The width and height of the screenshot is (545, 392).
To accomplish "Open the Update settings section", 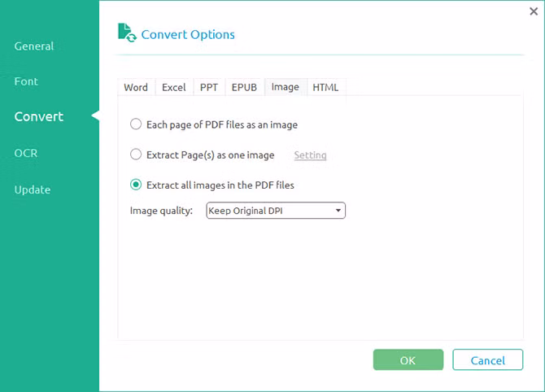I will [33, 189].
